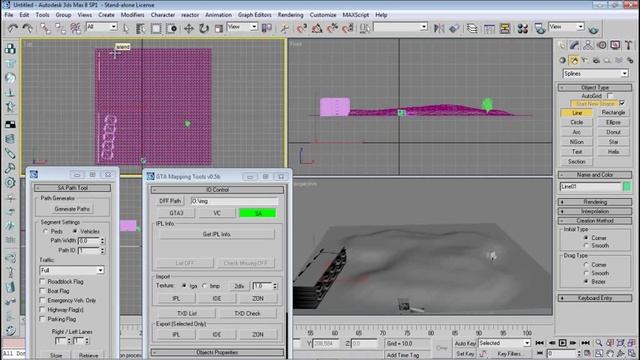640x360 pixels.
Task: Select the Select and Rotate tool
Action: click(204, 28)
